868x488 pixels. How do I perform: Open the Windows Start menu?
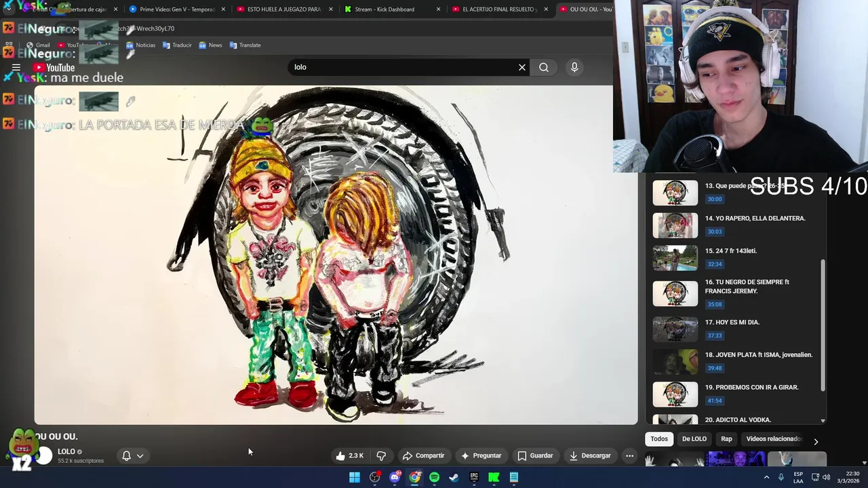355,477
